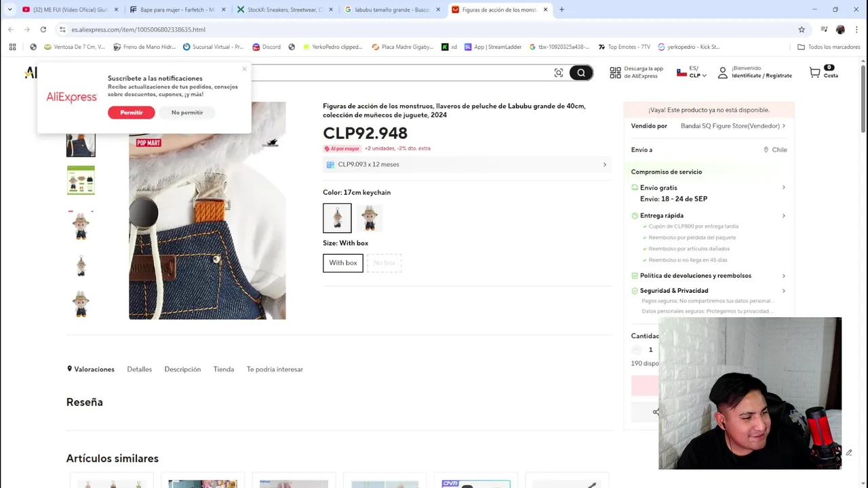Click Envío: 18 - 24 de SEP text
The width and height of the screenshot is (868, 488).
(x=673, y=199)
